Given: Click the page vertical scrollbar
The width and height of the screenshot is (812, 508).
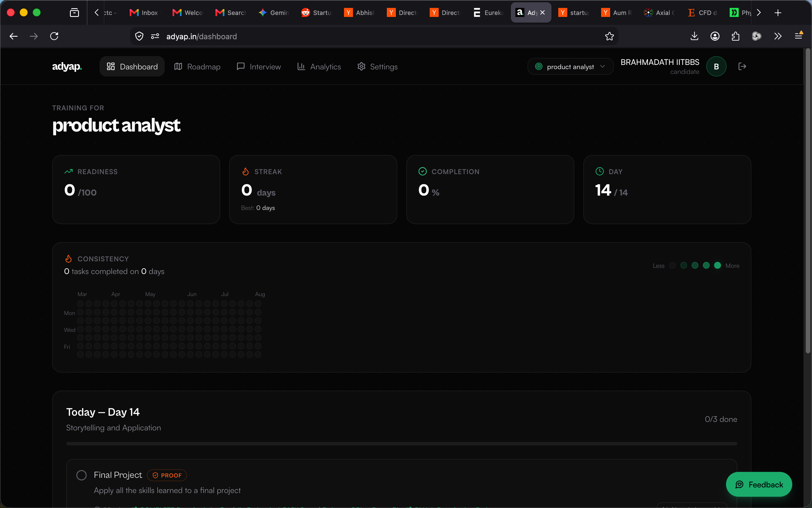Looking at the screenshot, I should [x=808, y=201].
